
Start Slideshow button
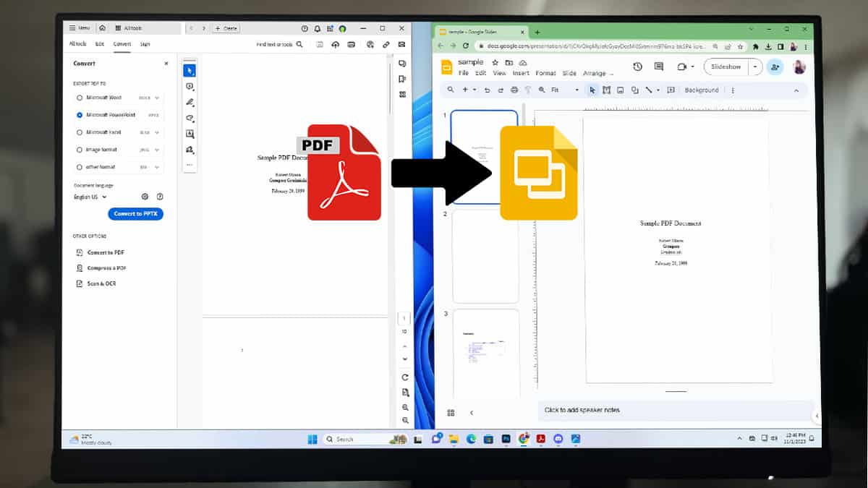point(726,67)
